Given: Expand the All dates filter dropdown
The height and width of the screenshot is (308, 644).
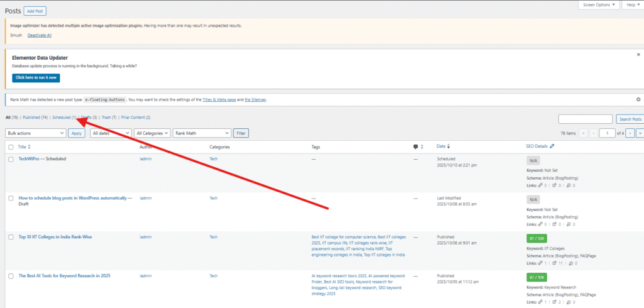Looking at the screenshot, I should pos(110,133).
